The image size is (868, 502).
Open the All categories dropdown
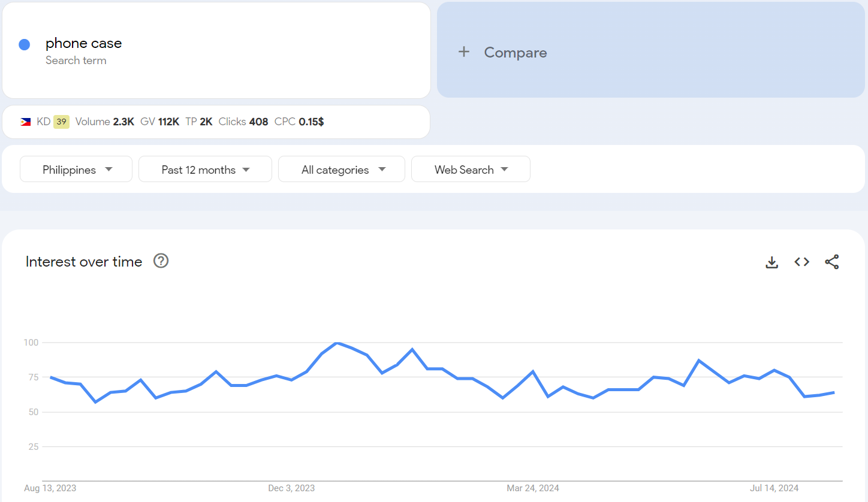click(x=342, y=170)
